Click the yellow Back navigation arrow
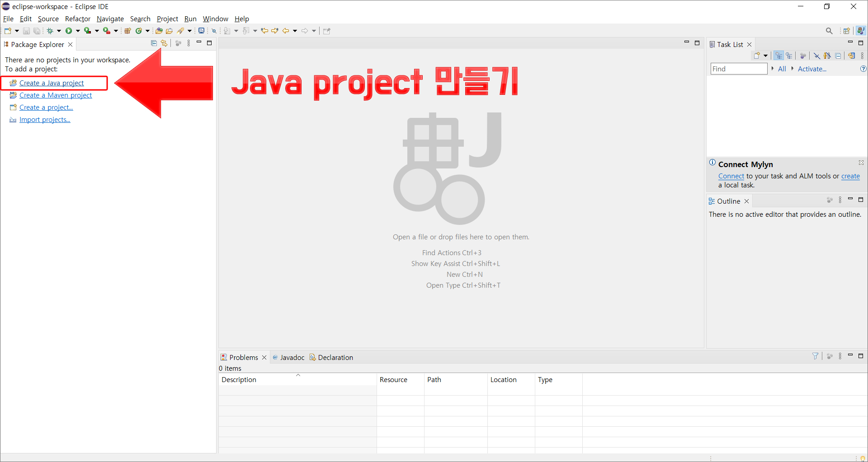Viewport: 868px width, 462px height. click(x=286, y=31)
